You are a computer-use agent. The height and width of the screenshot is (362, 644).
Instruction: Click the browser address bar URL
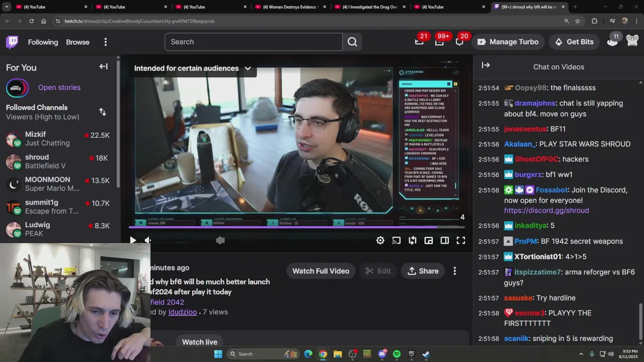tap(139, 21)
